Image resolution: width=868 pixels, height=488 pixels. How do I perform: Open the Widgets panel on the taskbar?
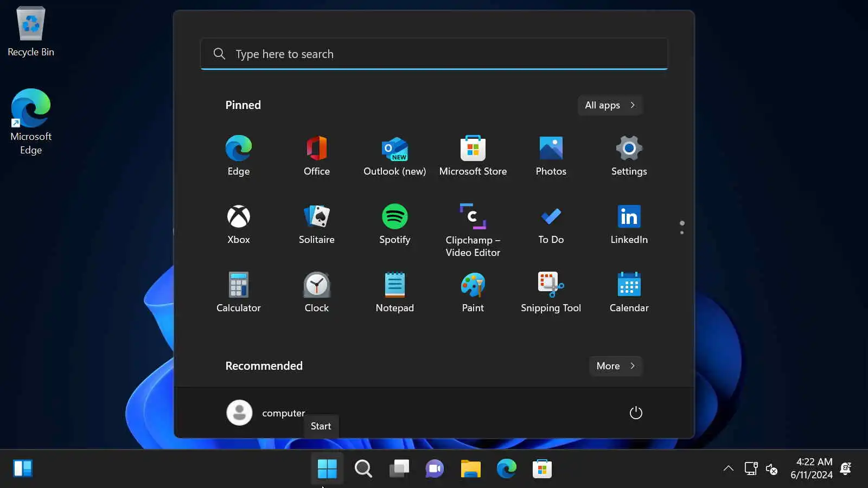23,468
